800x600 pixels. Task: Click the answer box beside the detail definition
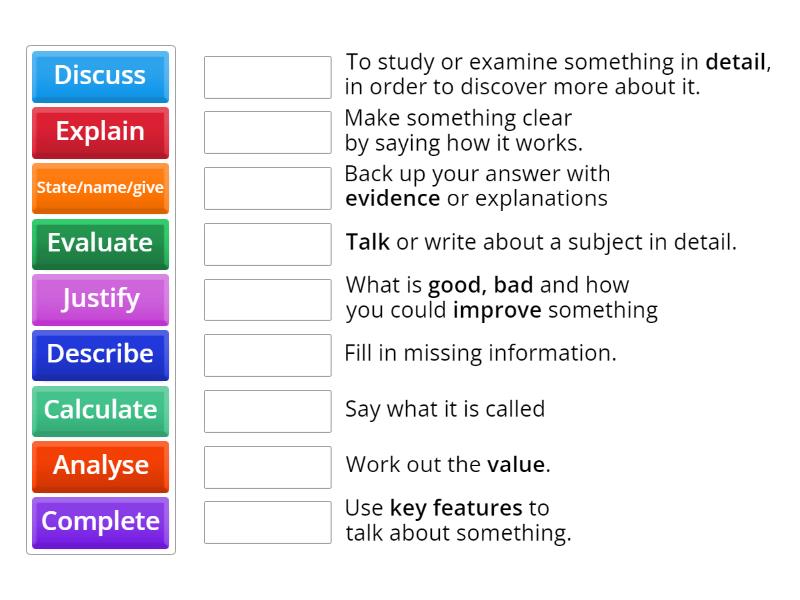(266, 75)
